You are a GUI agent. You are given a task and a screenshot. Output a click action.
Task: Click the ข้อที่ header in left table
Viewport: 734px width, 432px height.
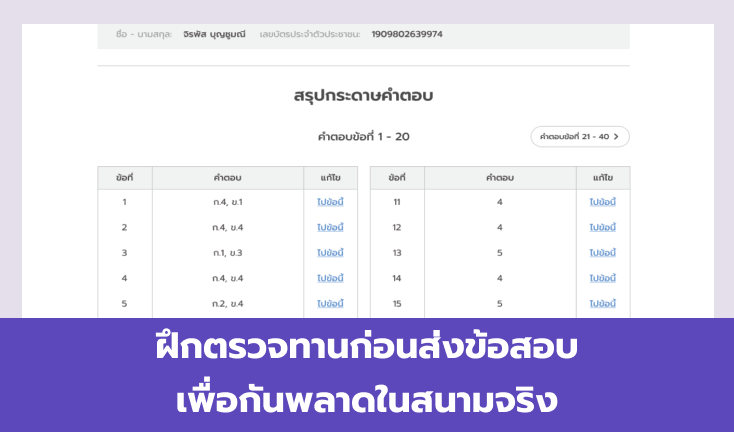click(125, 178)
